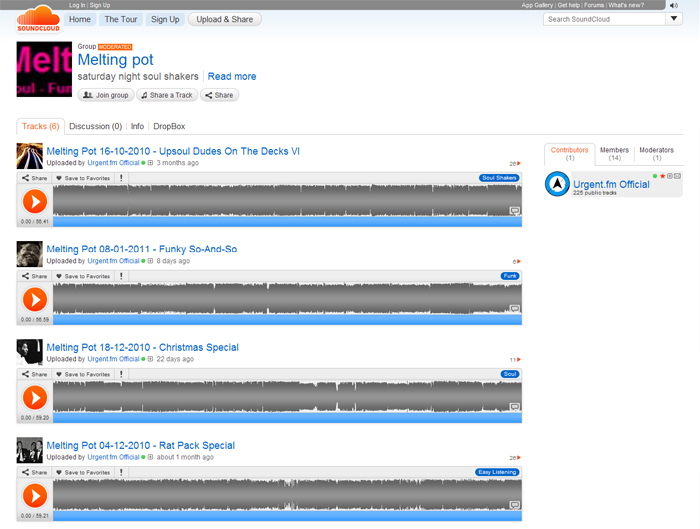The height and width of the screenshot is (529, 700).
Task: Toggle the volume speaker icon in the header
Action: pos(674,5)
